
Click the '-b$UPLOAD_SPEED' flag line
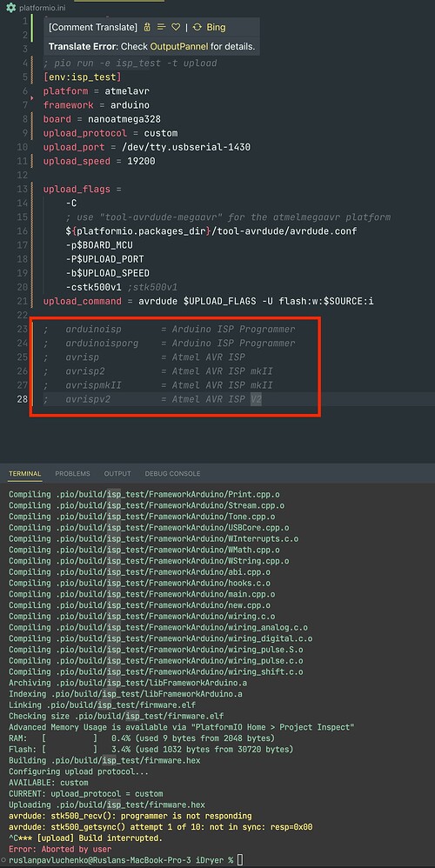107,273
